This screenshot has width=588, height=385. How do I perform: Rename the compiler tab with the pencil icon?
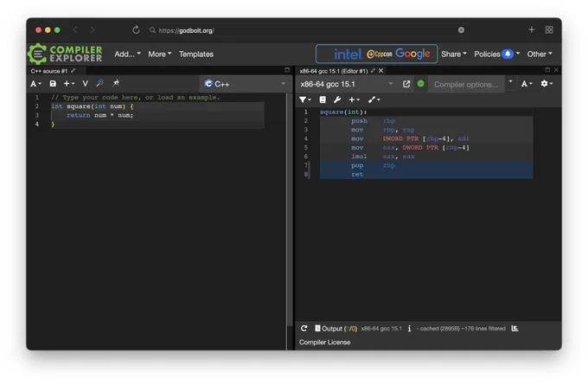click(x=373, y=71)
